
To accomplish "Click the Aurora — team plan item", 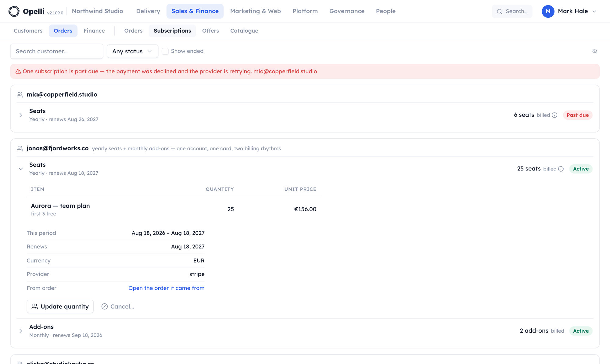I will 60,206.
